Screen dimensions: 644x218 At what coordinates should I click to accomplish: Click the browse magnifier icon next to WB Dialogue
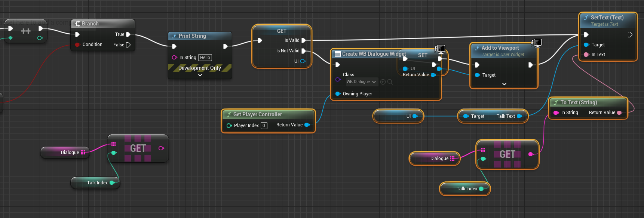(390, 82)
